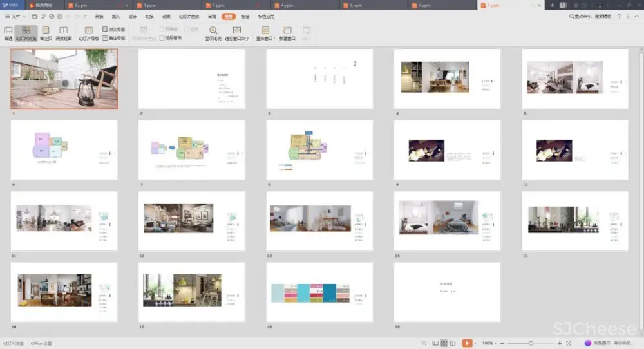The height and width of the screenshot is (349, 644).
Task: Start slideshow with orange play button
Action: pyautogui.click(x=468, y=343)
